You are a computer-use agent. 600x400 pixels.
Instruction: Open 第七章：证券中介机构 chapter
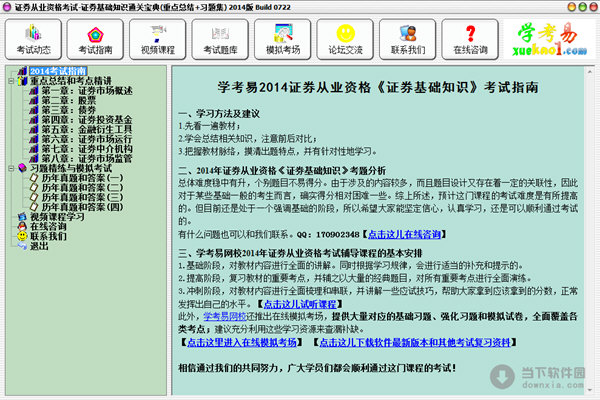(87, 149)
